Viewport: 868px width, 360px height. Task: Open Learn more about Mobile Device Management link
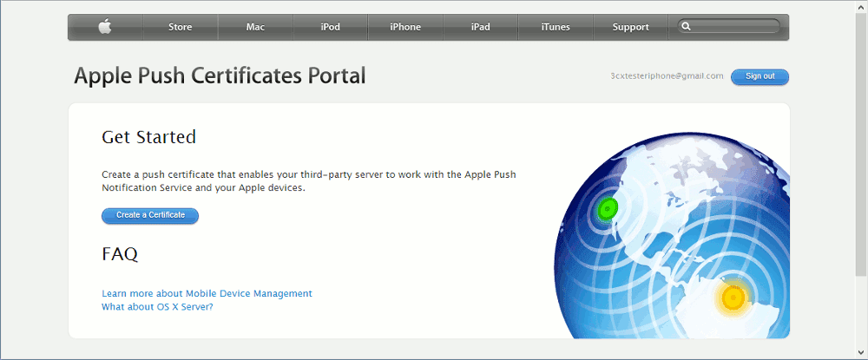coord(207,294)
